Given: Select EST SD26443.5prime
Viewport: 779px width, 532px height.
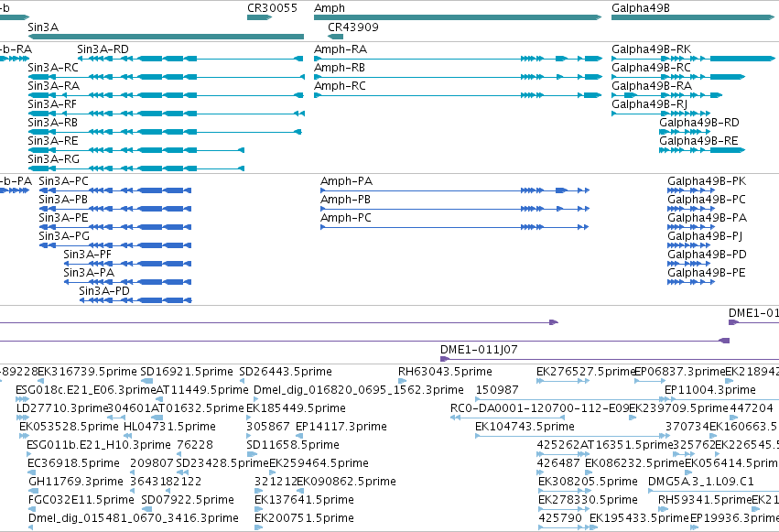Looking at the screenshot, I should pos(243,381).
